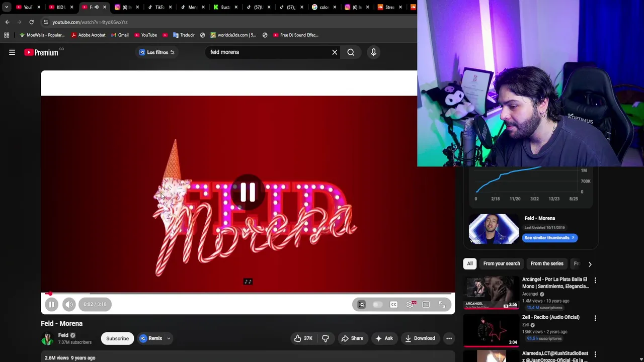
Task: Open options menu for Alameda,LCT video
Action: click(595, 354)
